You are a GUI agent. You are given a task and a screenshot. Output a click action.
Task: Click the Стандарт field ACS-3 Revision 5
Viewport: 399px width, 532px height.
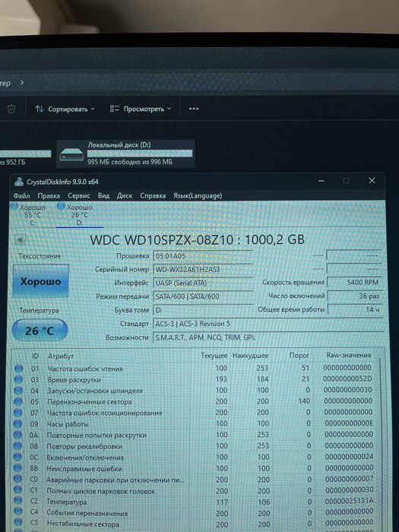(x=268, y=324)
